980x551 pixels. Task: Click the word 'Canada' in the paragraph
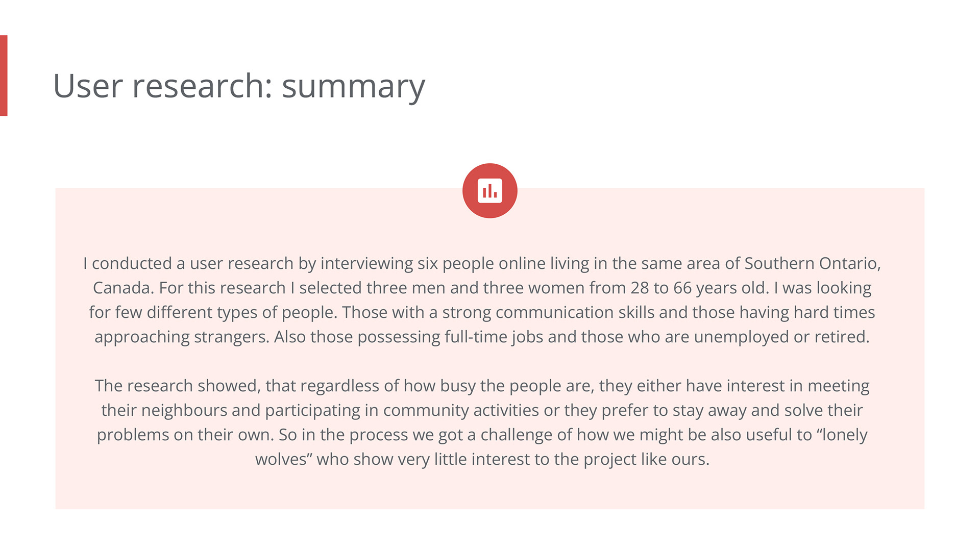[x=122, y=288]
